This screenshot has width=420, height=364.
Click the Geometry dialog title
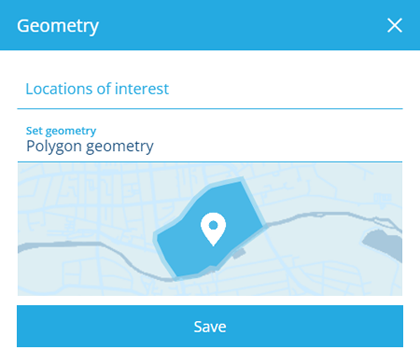58,26
